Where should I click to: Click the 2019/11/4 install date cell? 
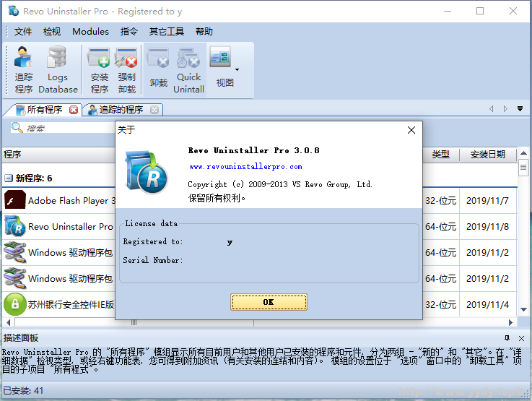[487, 305]
